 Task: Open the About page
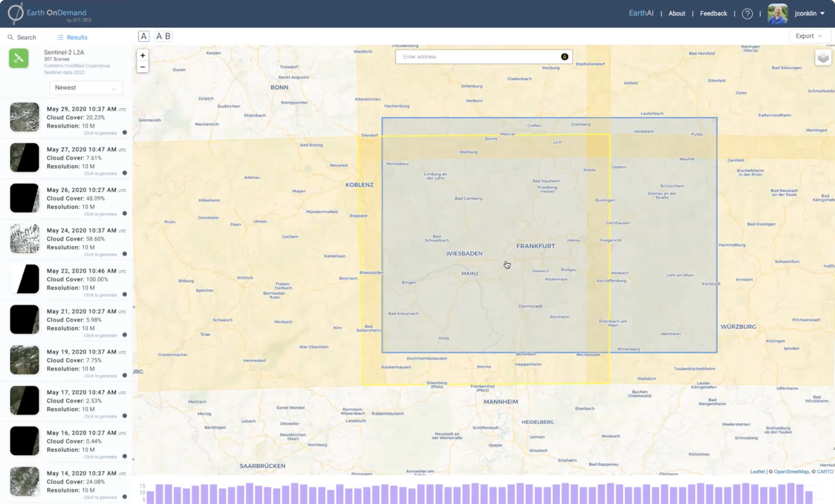677,13
